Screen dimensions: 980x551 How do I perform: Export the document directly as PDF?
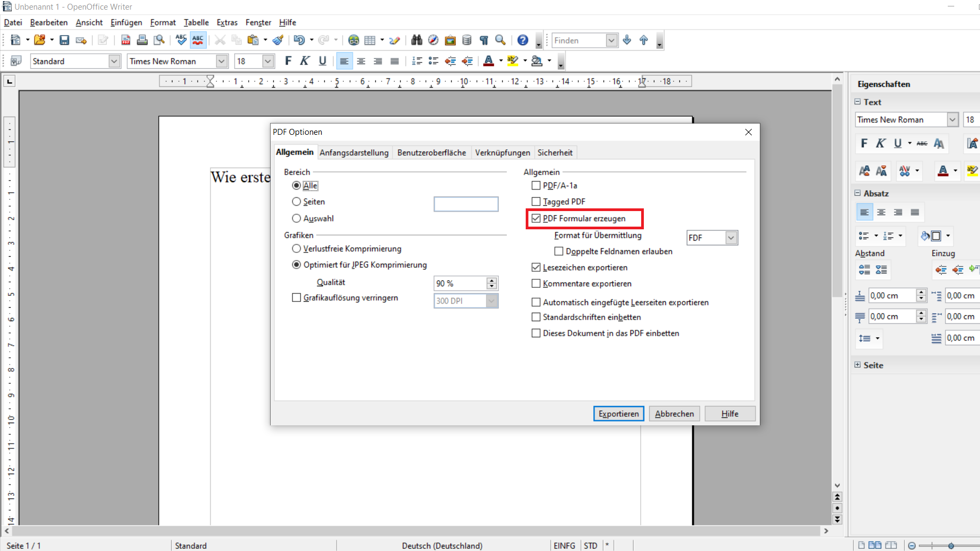pyautogui.click(x=126, y=40)
